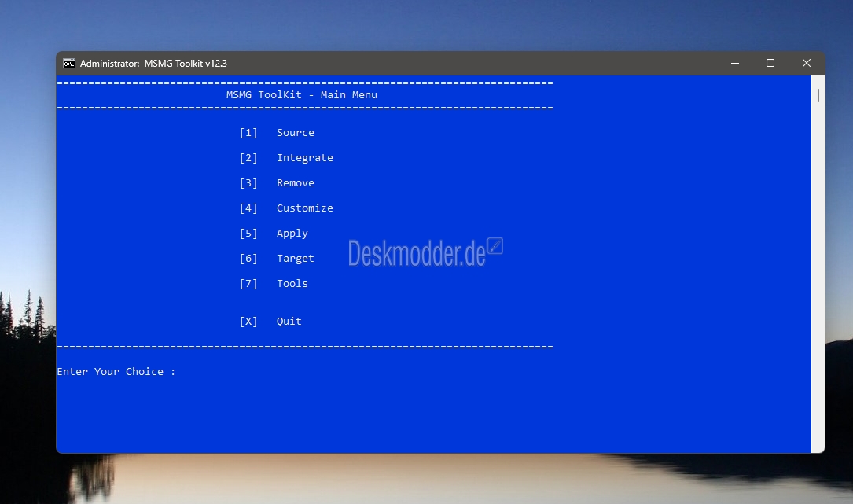Select the [X] Quit menu option
The image size is (853, 504).
pyautogui.click(x=270, y=321)
